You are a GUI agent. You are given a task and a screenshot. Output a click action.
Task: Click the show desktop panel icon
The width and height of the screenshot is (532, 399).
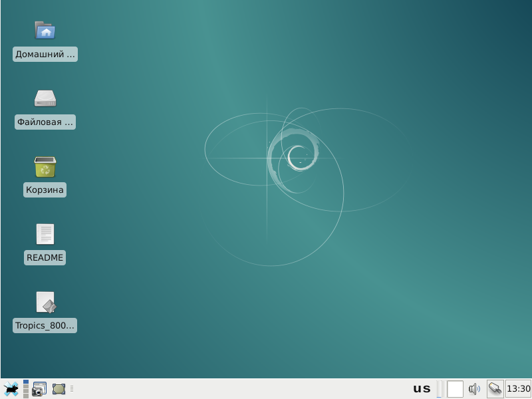click(59, 389)
